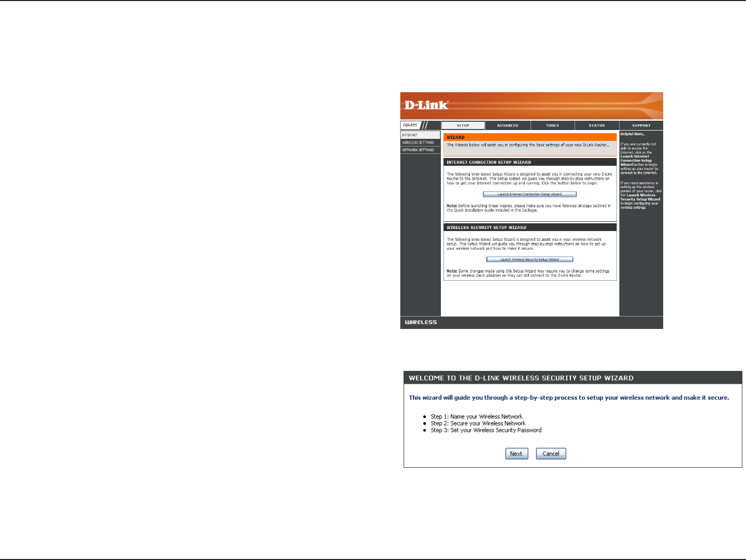Image resolution: width=746 pixels, height=560 pixels.
Task: Launch the Wireless Security Setup Wizard
Action: 529,260
